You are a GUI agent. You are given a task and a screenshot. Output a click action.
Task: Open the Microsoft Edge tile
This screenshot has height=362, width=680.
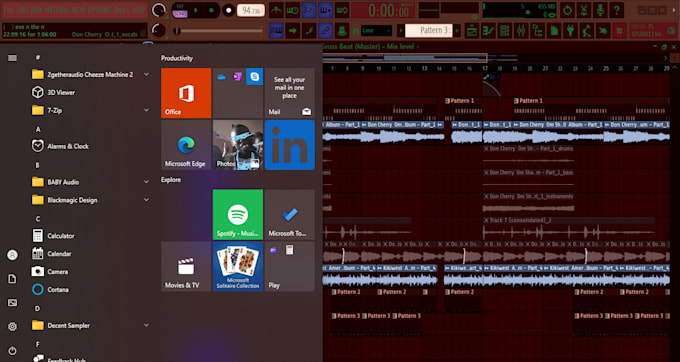tap(186, 145)
